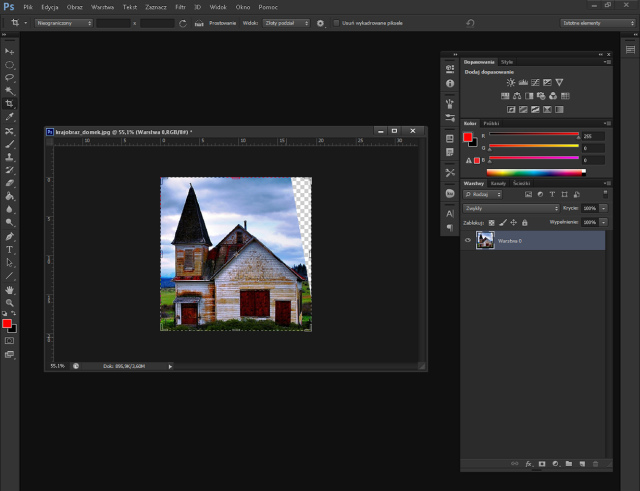Swap crop width and height button
This screenshot has width=640, height=491.
[x=183, y=23]
